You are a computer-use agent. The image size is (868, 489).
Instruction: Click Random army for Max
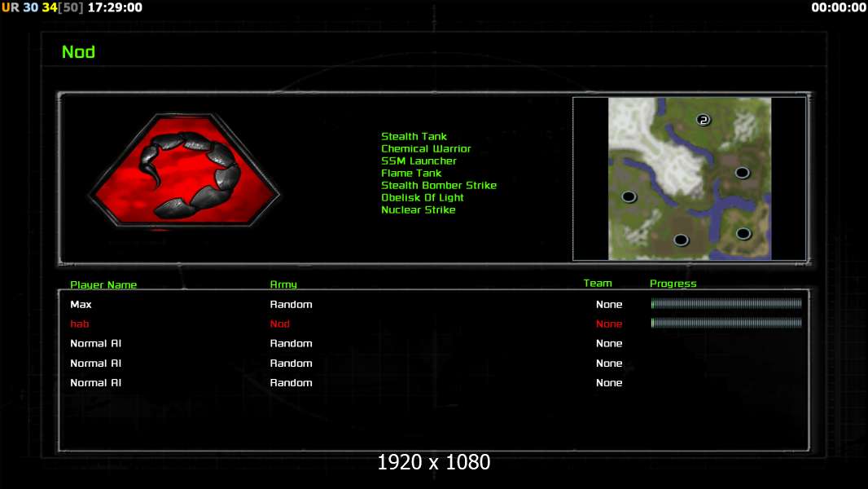291,304
